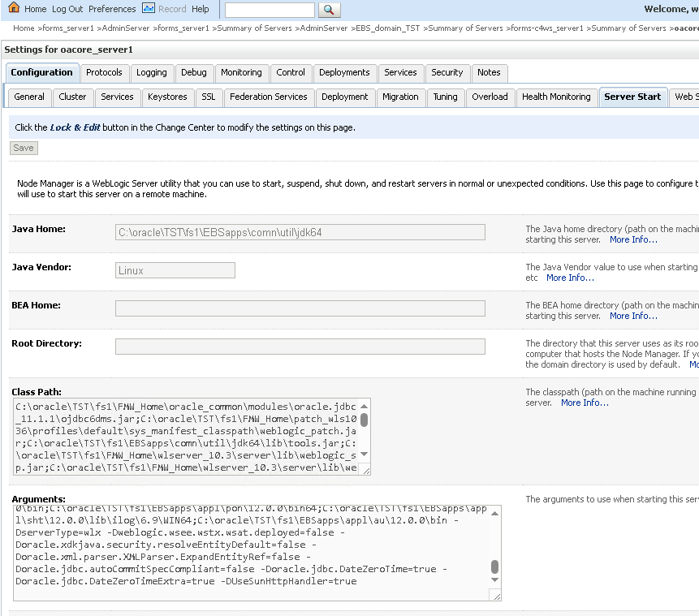Open the Deployments tab
Screen dimensions: 699x616
coord(344,72)
